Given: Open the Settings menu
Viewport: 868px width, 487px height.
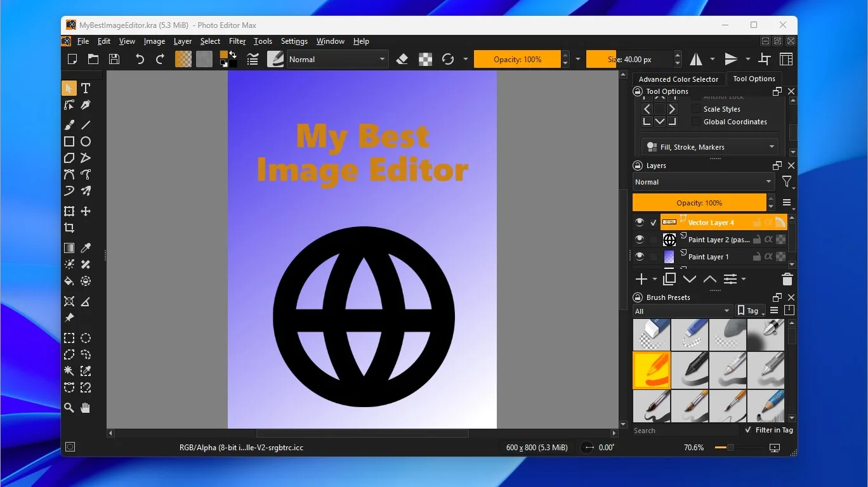Looking at the screenshot, I should [x=294, y=41].
